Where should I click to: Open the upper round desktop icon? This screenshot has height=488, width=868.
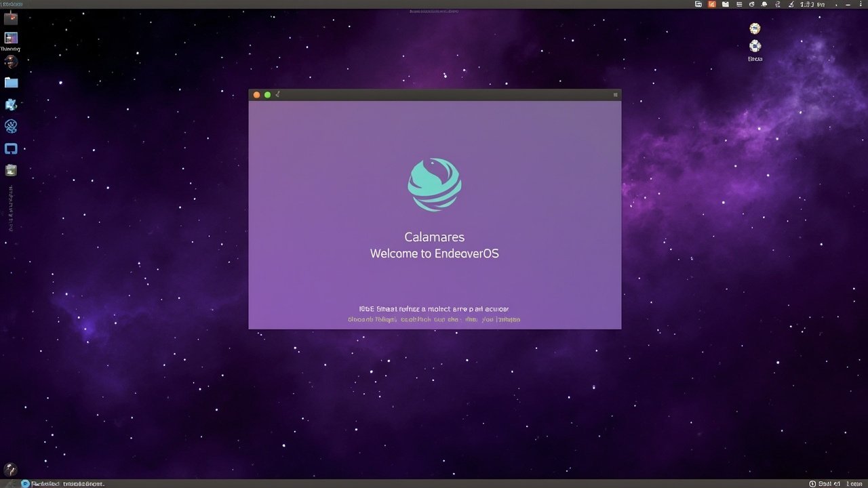tap(755, 28)
